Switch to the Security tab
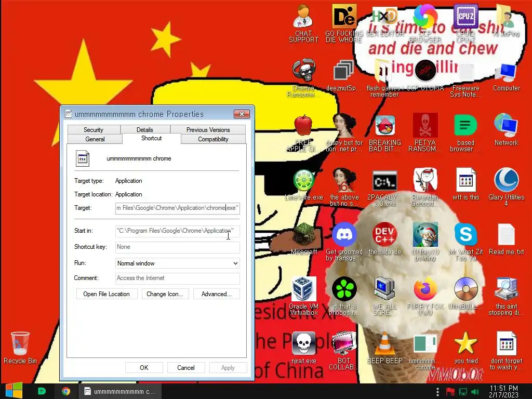Image resolution: width=532 pixels, height=399 pixels. (94, 129)
